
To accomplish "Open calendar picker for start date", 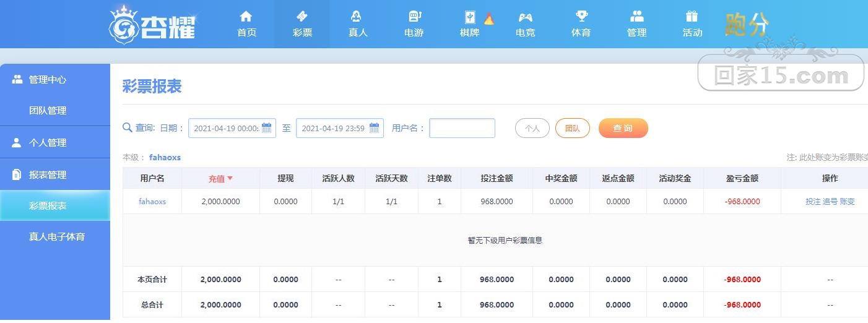I will coord(267,128).
